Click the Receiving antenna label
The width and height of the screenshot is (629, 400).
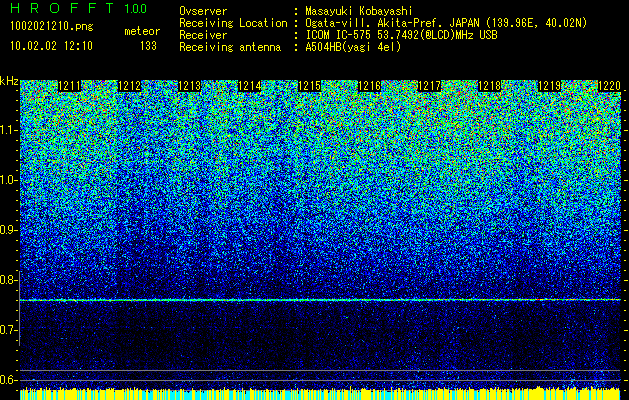coord(230,47)
